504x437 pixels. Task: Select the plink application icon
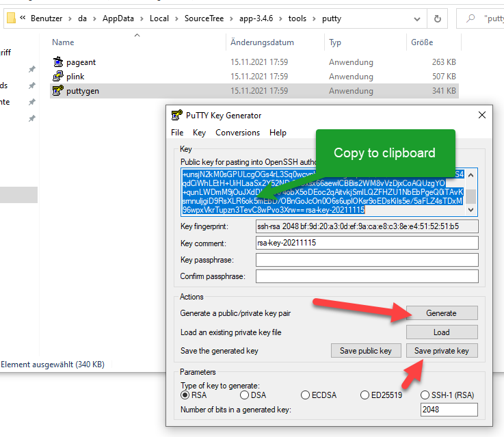click(58, 76)
